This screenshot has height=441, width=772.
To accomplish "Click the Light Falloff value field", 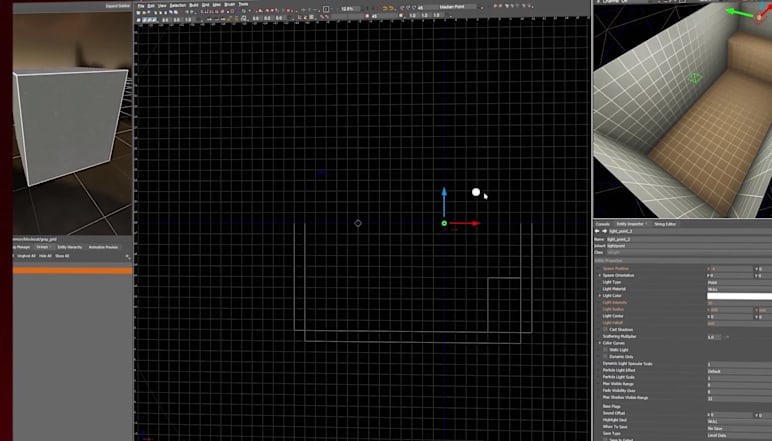I will [x=740, y=323].
